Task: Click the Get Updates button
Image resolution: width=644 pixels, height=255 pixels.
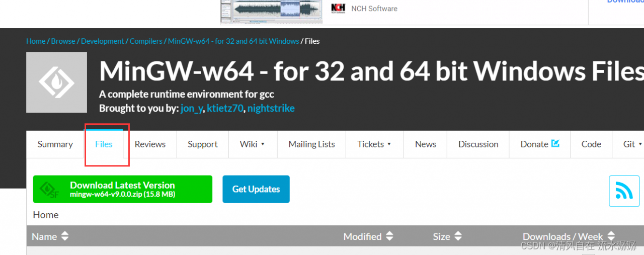Action: pyautogui.click(x=256, y=189)
